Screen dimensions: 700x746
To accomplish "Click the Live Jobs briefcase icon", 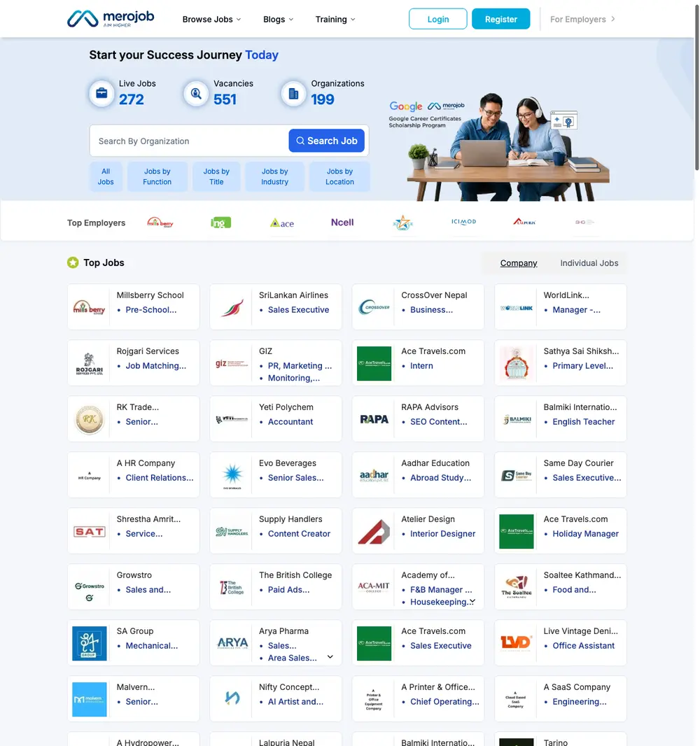I will (x=101, y=93).
